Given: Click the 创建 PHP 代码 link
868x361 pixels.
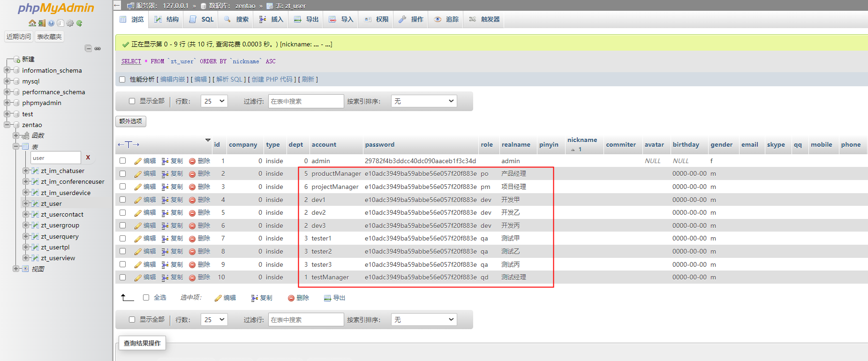Looking at the screenshot, I should [272, 80].
